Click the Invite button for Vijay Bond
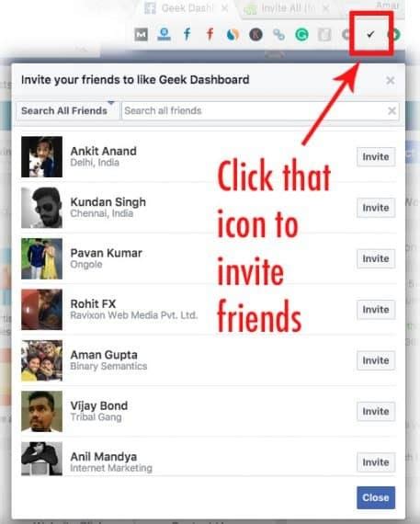The width and height of the screenshot is (420, 524). 376,411
